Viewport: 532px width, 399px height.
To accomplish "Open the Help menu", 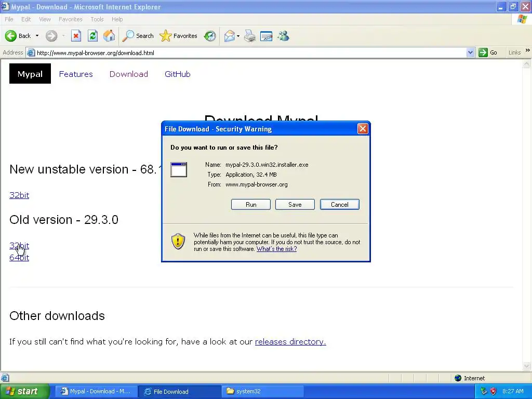I will pyautogui.click(x=117, y=19).
